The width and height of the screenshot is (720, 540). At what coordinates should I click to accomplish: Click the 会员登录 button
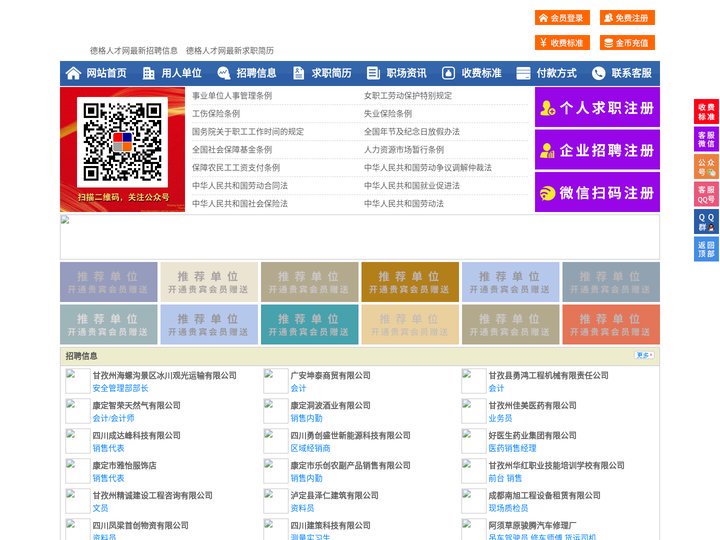pyautogui.click(x=562, y=18)
